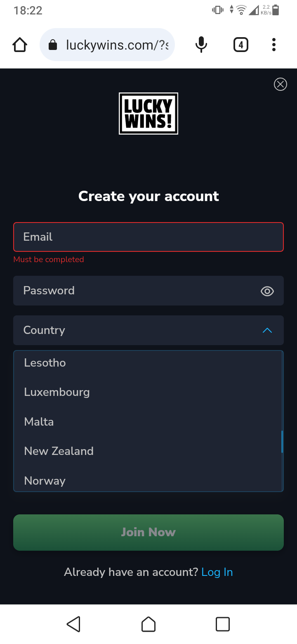Tap the microphone voice search icon
This screenshot has width=297, height=644.
201,45
